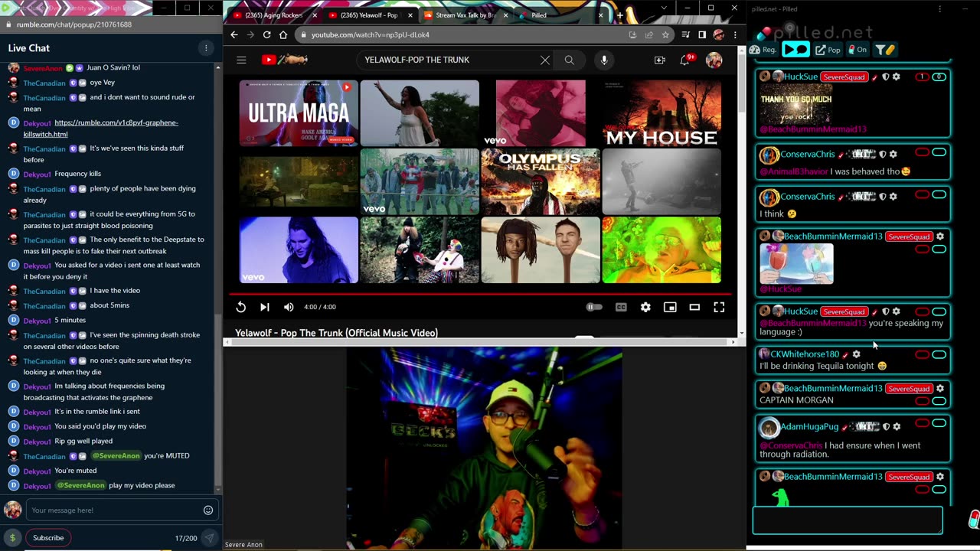The height and width of the screenshot is (551, 980).
Task: Mute the YouTube player volume
Action: pos(289,307)
